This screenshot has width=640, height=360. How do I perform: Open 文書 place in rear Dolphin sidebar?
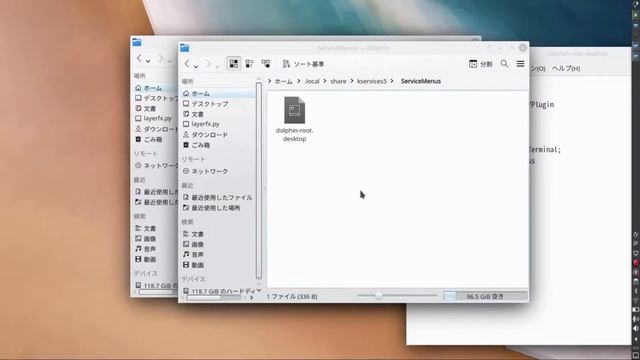pyautogui.click(x=155, y=109)
